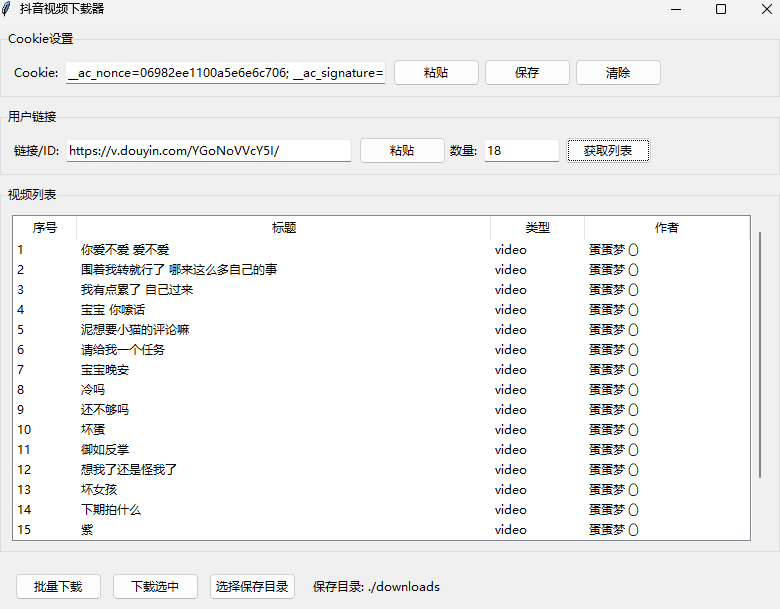Click the video list vertical scrollbar
Viewport: 780px width, 609px height.
pos(760,355)
